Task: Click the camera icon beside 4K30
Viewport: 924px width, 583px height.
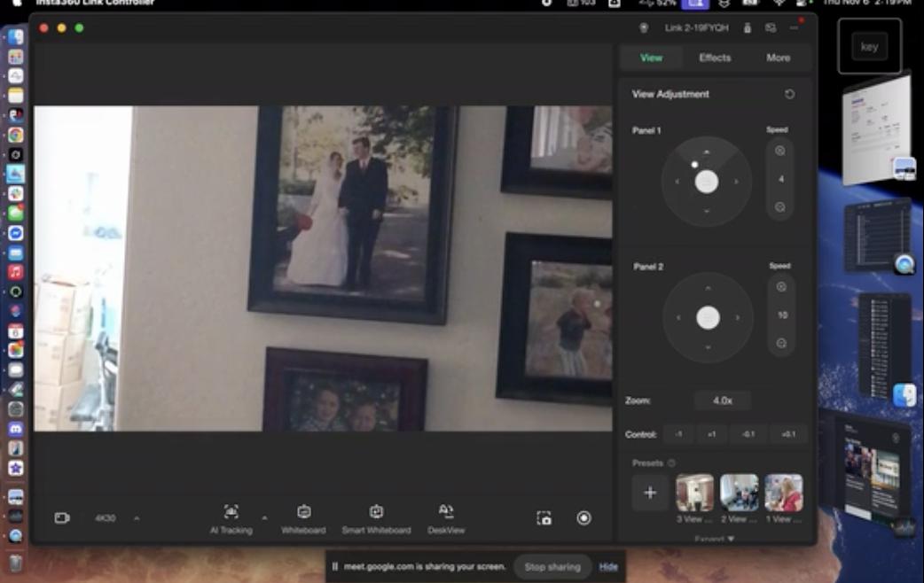Action: pos(62,518)
